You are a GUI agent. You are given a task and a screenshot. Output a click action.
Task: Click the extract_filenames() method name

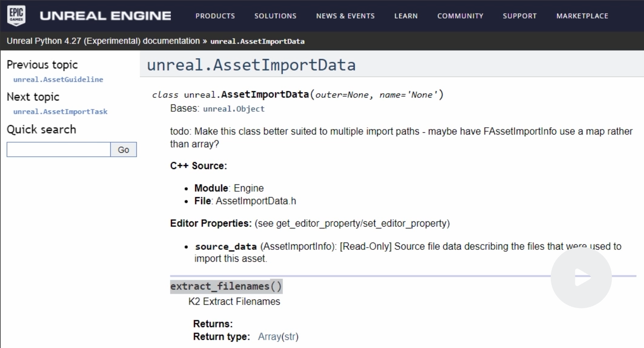point(226,287)
